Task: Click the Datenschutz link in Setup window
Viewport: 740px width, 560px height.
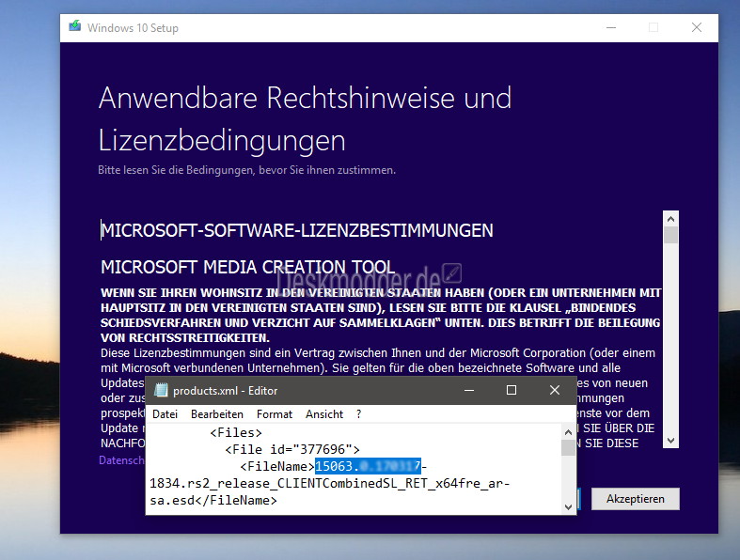Action: 121,460
